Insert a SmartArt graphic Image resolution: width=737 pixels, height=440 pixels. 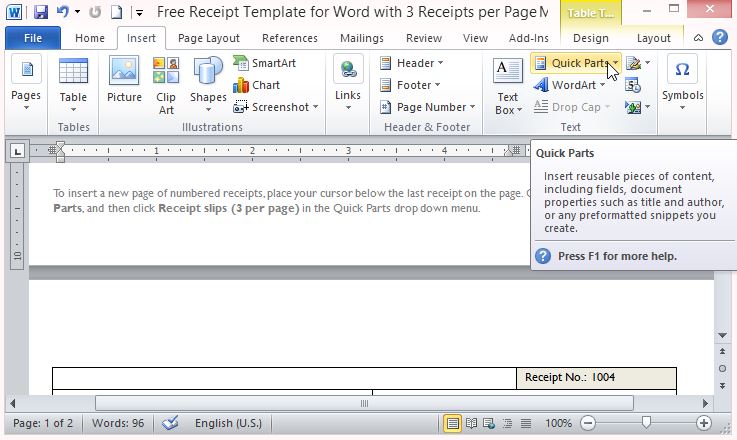pyautogui.click(x=264, y=63)
